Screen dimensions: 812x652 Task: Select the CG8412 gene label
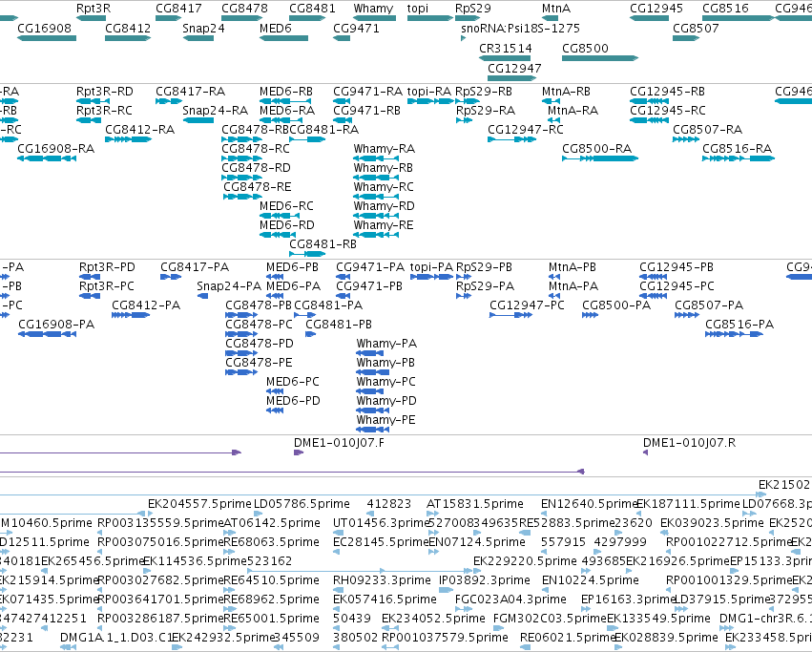coord(128,28)
